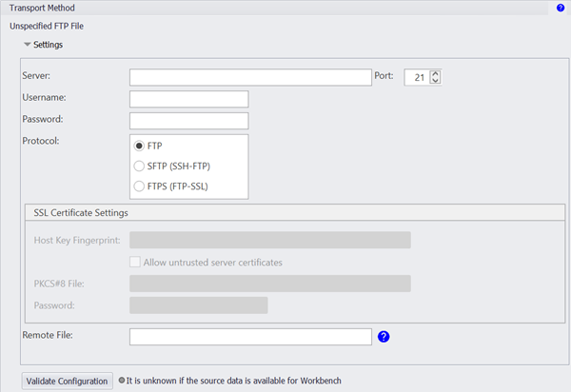Click the Unspecified FTP File text

(47, 27)
